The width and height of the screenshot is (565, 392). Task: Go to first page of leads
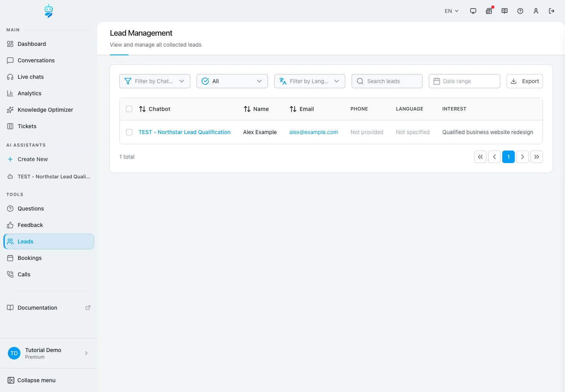pos(480,157)
